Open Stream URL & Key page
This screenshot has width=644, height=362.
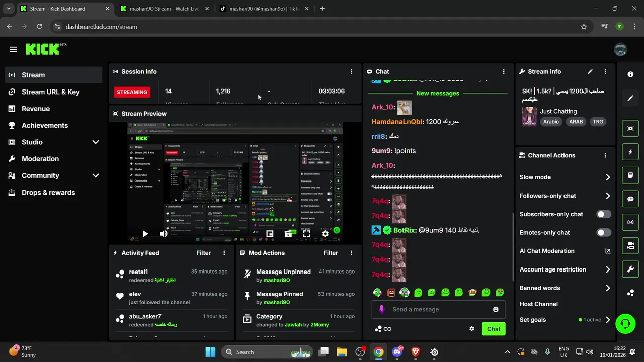[54, 92]
